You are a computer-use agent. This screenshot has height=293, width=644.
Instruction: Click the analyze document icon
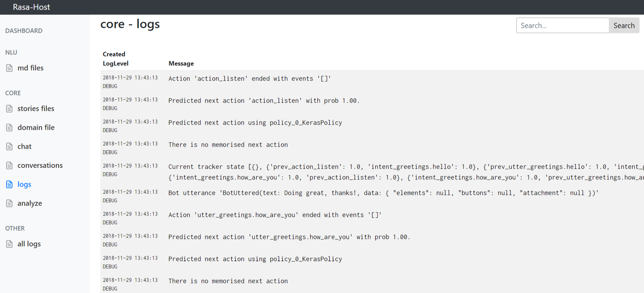pyautogui.click(x=9, y=203)
